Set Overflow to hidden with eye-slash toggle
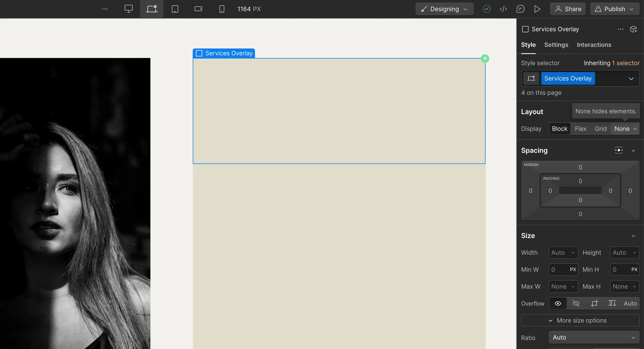Image resolution: width=644 pixels, height=349 pixels. [576, 303]
